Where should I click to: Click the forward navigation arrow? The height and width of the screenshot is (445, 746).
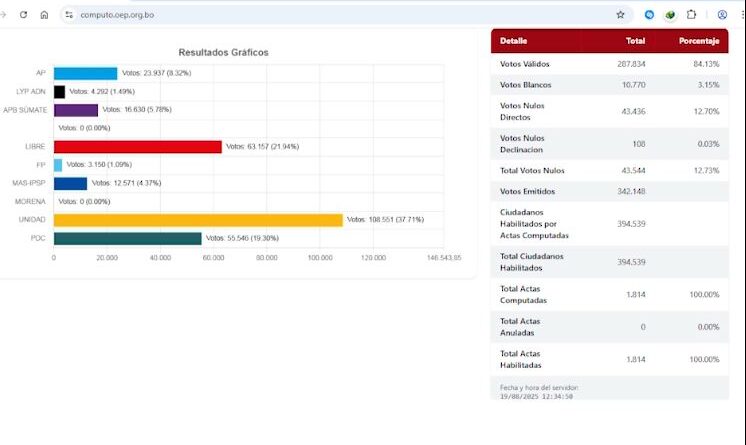tap(3, 15)
